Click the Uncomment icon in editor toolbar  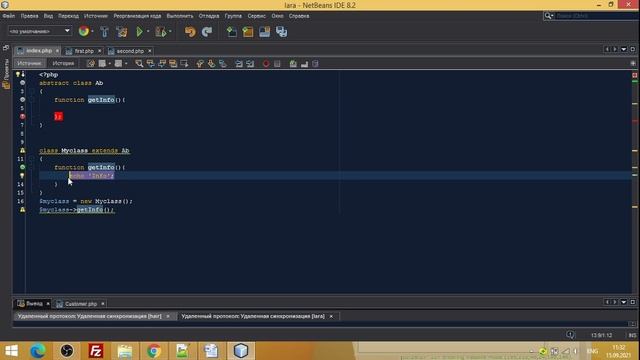click(304, 64)
